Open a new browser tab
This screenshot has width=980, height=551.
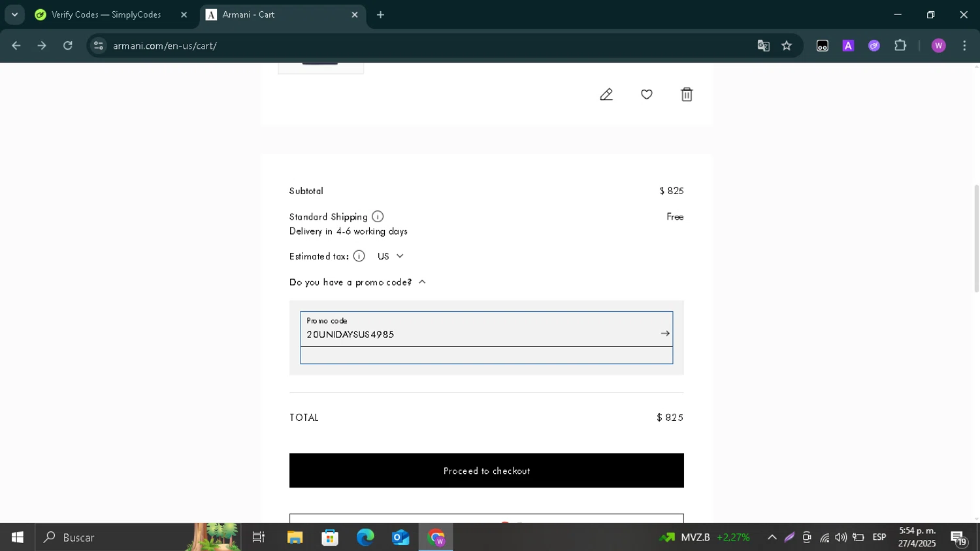pyautogui.click(x=381, y=14)
